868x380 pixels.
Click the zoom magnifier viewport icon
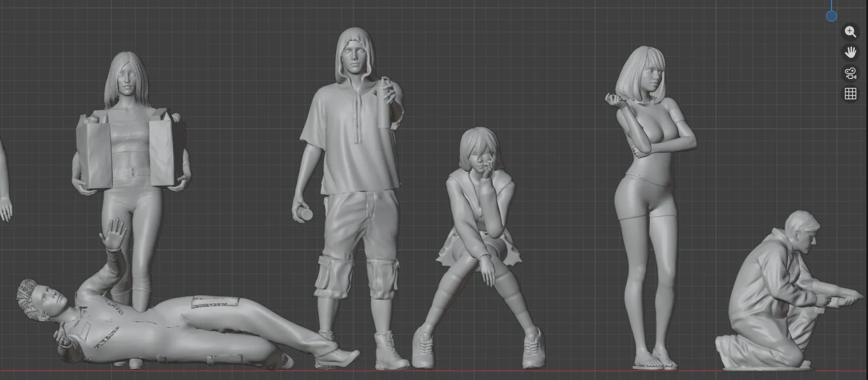(x=850, y=31)
